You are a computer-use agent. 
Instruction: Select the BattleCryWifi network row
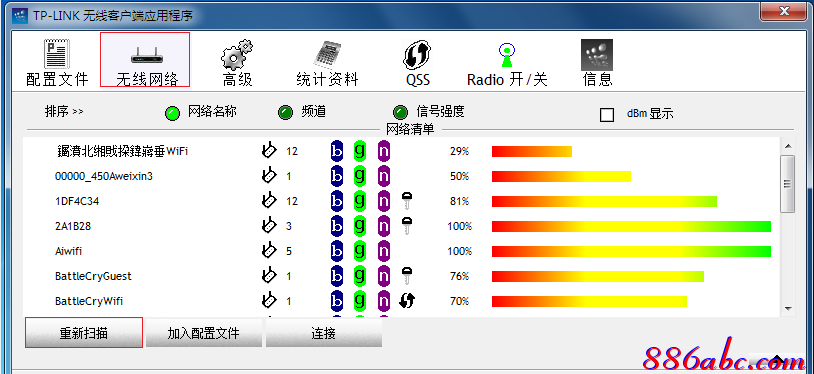click(402, 301)
